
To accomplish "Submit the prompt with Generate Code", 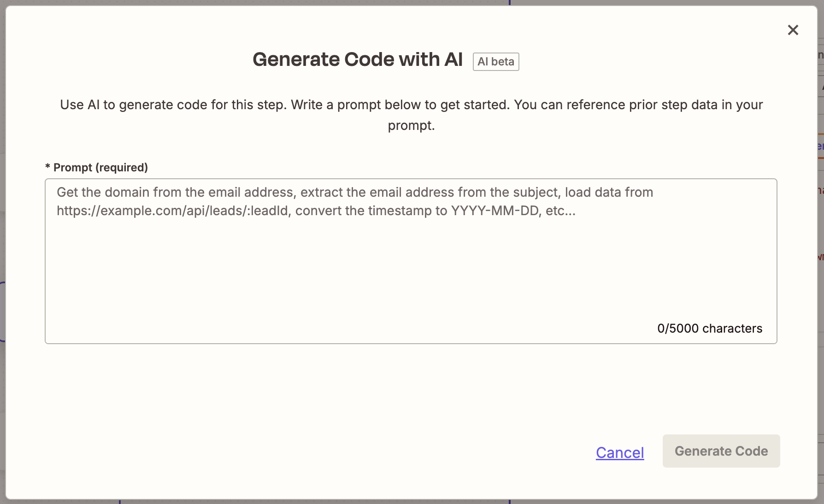I will tap(721, 451).
